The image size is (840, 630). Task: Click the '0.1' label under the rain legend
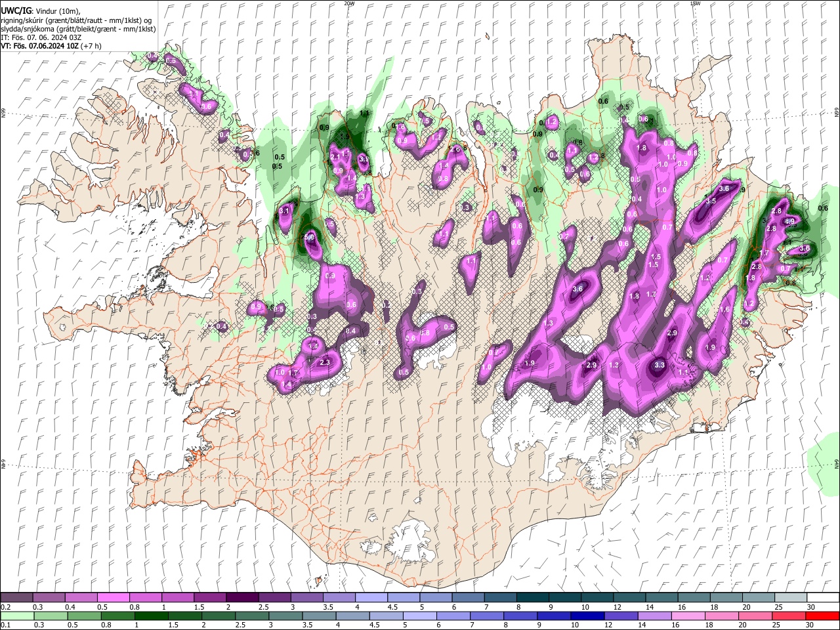coord(5,625)
